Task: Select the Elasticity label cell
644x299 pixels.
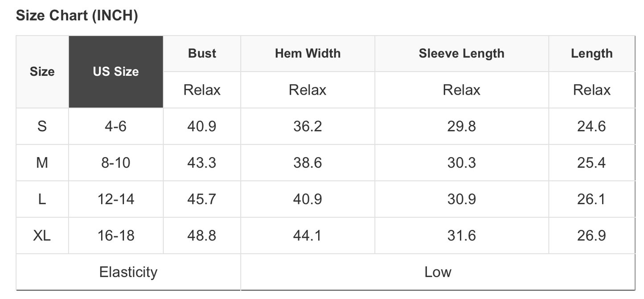Action: (128, 272)
